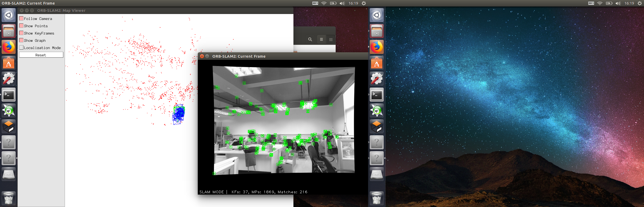Click 'SLAM MODE' text in Current Frame status
This screenshot has height=207, width=644.
click(212, 192)
